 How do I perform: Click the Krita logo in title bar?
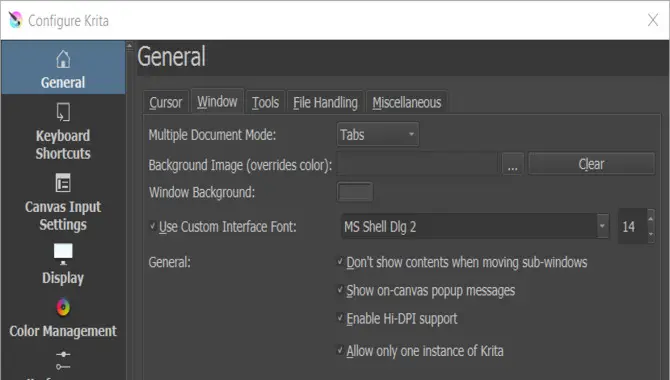15,20
